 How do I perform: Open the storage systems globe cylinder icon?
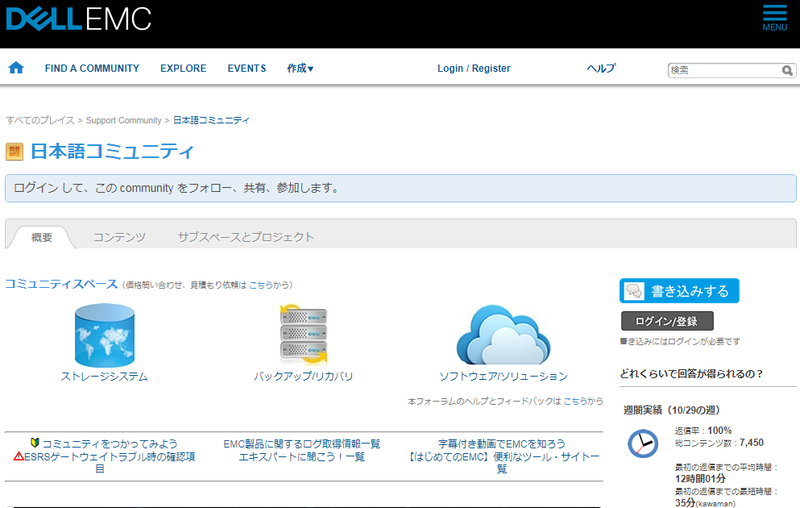105,335
